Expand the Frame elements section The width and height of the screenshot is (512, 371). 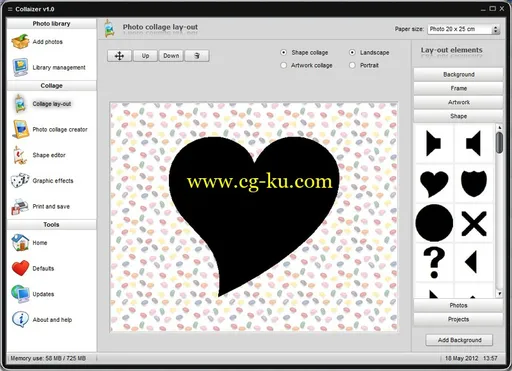[458, 88]
